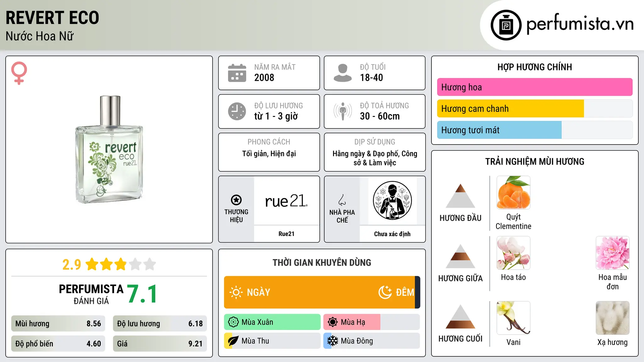The height and width of the screenshot is (362, 644).
Task: Click the blue Hương tươi mát accord bar
Action: click(499, 130)
